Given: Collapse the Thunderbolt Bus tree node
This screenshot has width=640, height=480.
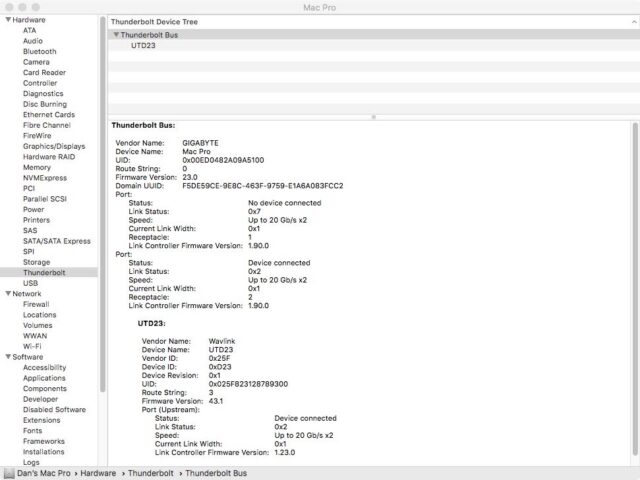Looking at the screenshot, I should tap(116, 35).
